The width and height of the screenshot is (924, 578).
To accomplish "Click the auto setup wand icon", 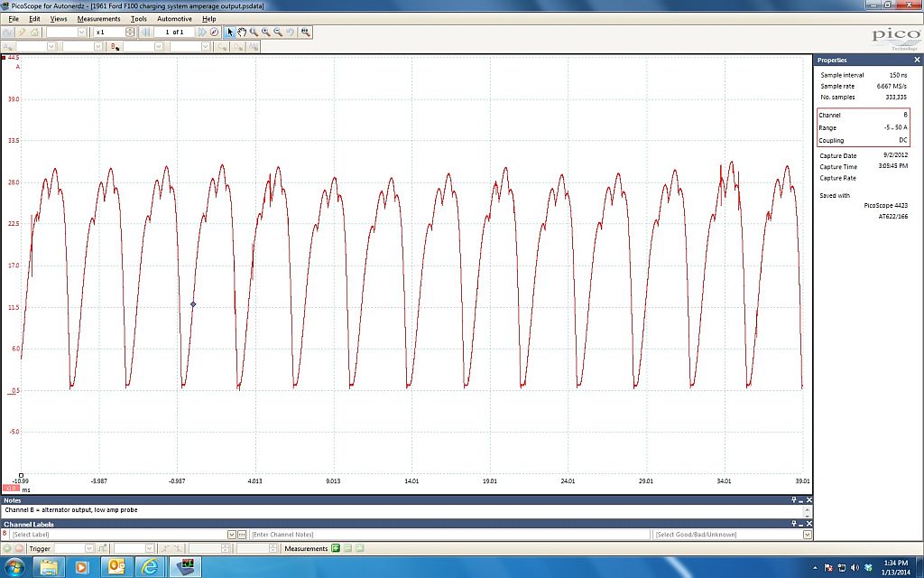I will point(22,32).
